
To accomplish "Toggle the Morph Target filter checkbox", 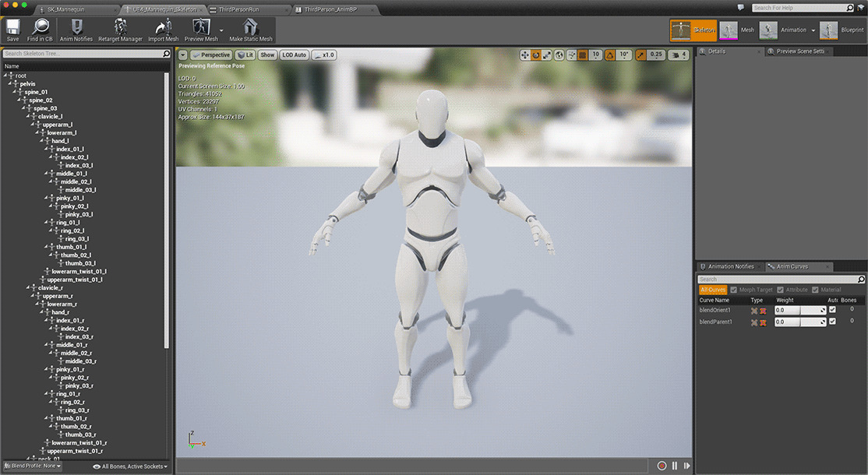I will (x=733, y=290).
